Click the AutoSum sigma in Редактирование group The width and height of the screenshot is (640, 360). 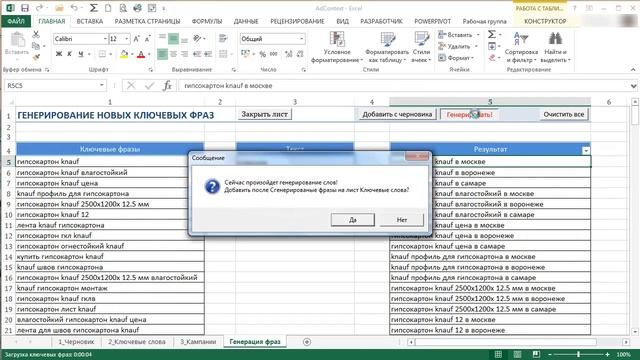click(x=492, y=34)
